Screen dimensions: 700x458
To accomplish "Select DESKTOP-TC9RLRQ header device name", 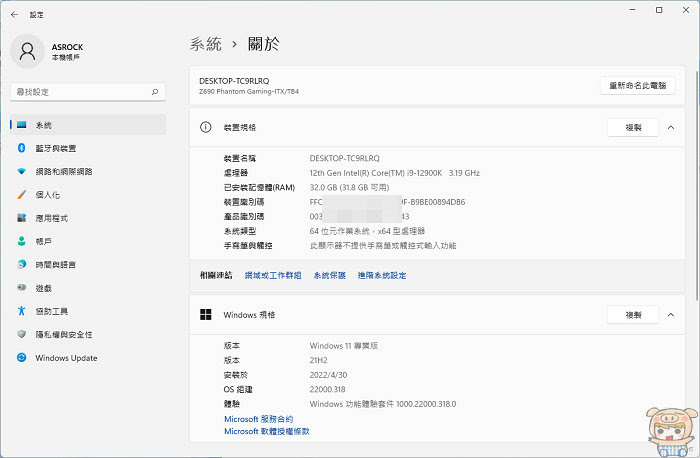I will click(x=234, y=81).
